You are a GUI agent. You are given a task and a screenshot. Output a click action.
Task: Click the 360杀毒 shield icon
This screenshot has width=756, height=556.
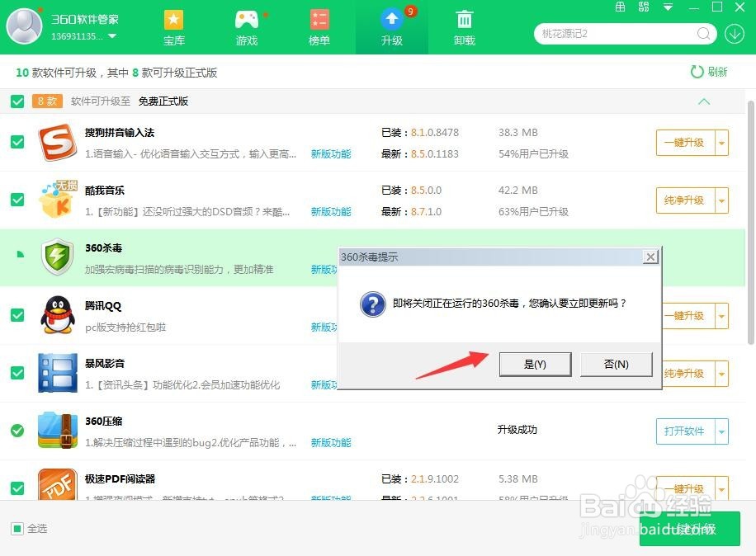[x=58, y=257]
